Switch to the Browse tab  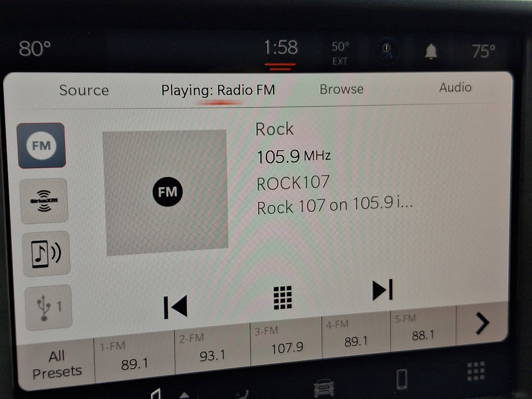(x=341, y=89)
